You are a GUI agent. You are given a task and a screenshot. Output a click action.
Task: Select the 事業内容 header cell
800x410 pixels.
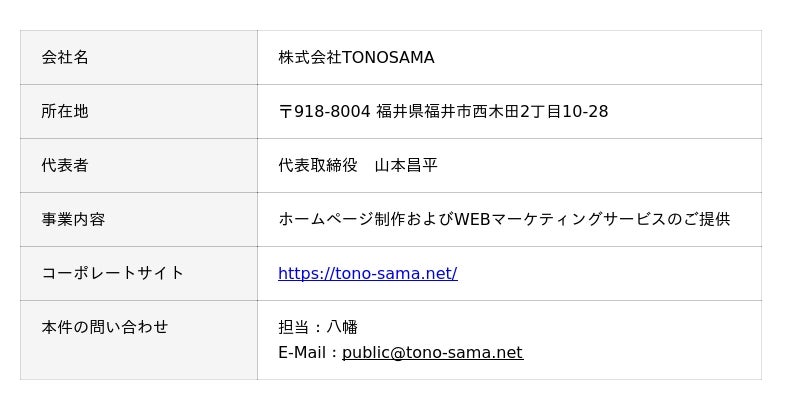(x=73, y=219)
